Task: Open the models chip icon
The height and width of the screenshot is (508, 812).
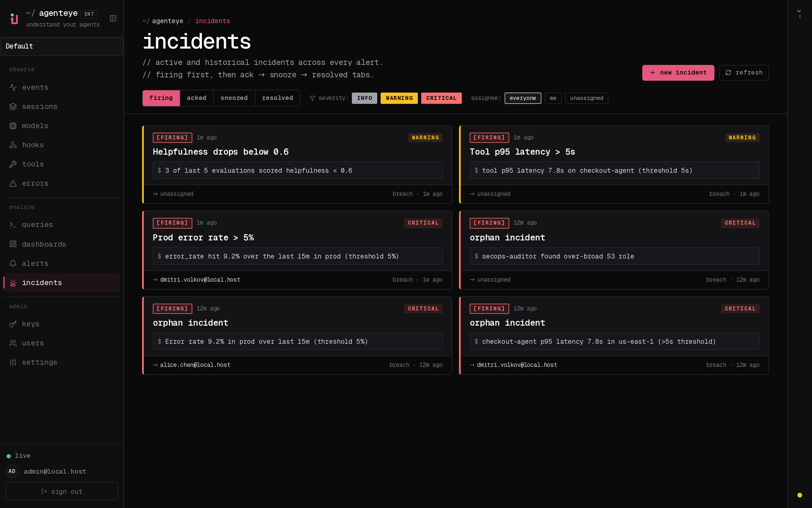Action: [x=13, y=126]
